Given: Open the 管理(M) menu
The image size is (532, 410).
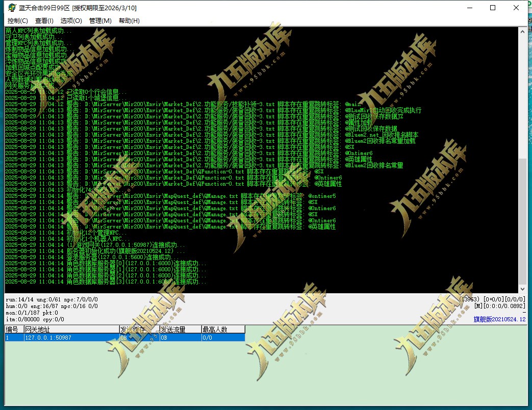Looking at the screenshot, I should (100, 21).
